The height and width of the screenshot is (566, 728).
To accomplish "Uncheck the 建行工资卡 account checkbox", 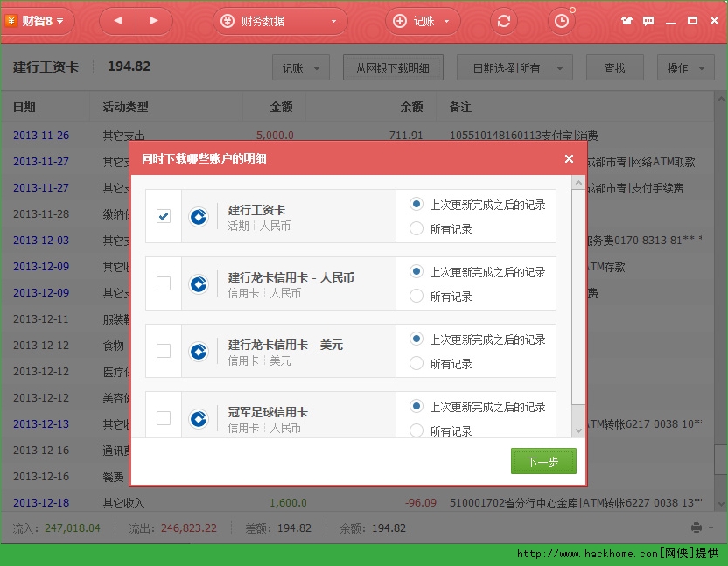I will (164, 216).
